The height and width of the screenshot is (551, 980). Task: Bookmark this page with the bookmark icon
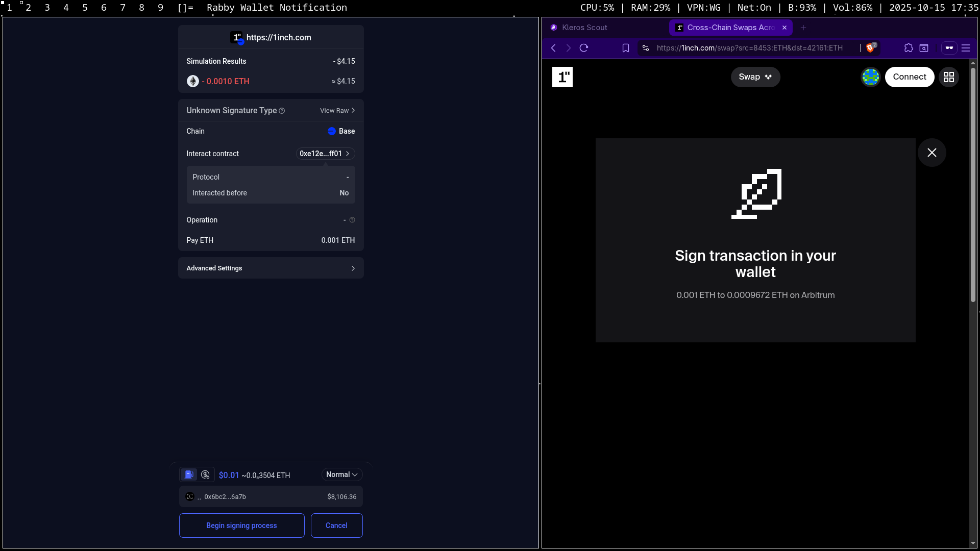(626, 48)
